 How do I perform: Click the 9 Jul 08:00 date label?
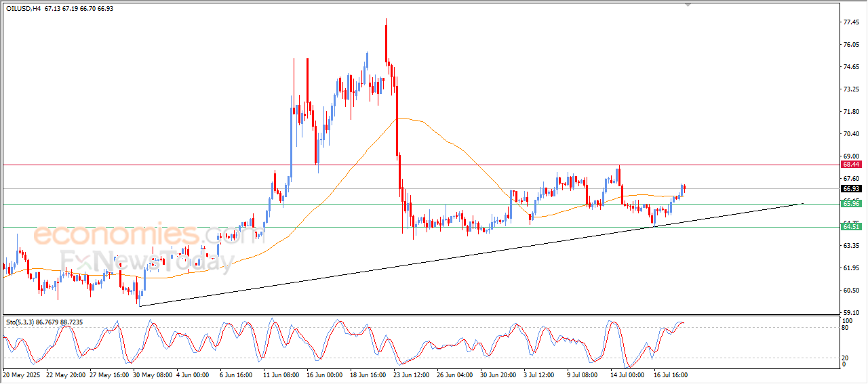coord(583,374)
